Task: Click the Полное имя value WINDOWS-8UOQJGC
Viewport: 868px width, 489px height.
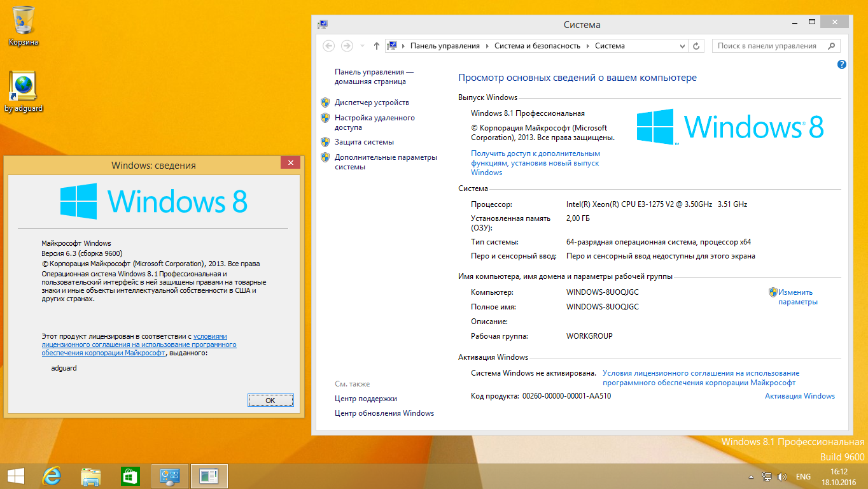Action: click(x=603, y=307)
